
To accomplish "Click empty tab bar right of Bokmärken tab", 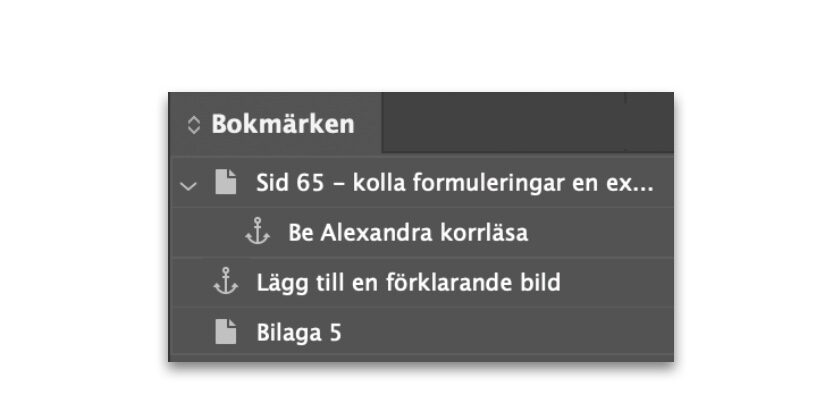I will coord(503,122).
